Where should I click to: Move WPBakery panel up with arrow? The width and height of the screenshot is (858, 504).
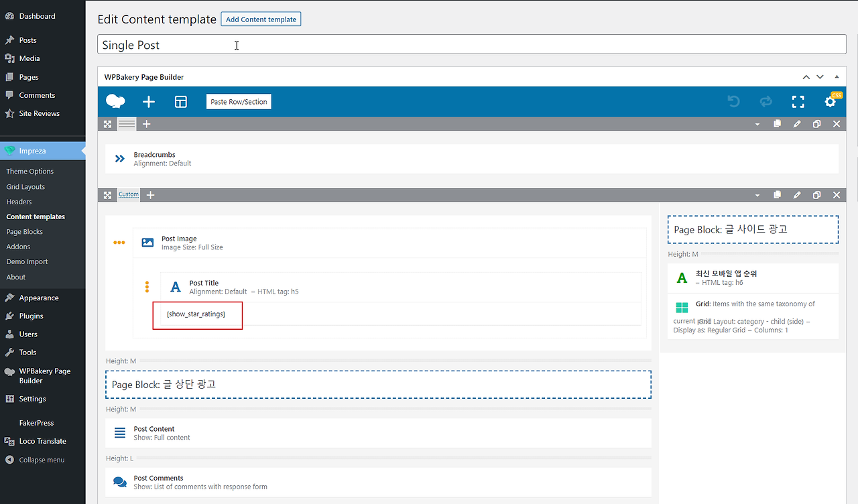(806, 77)
